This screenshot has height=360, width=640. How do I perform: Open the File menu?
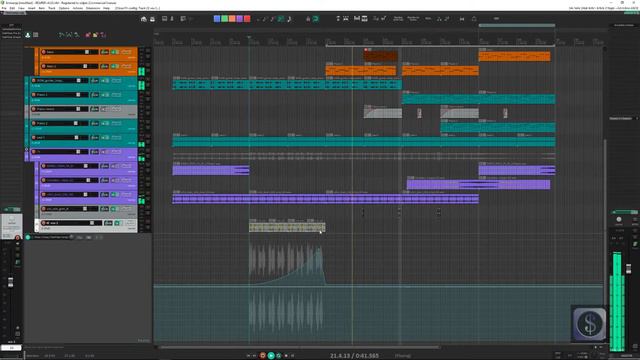[x=4, y=8]
